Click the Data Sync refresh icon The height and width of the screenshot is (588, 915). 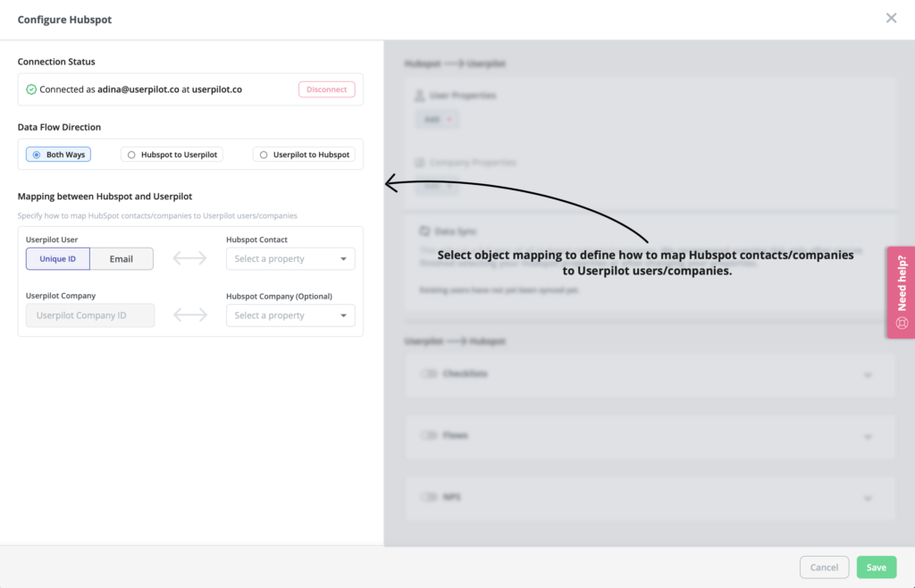click(424, 231)
